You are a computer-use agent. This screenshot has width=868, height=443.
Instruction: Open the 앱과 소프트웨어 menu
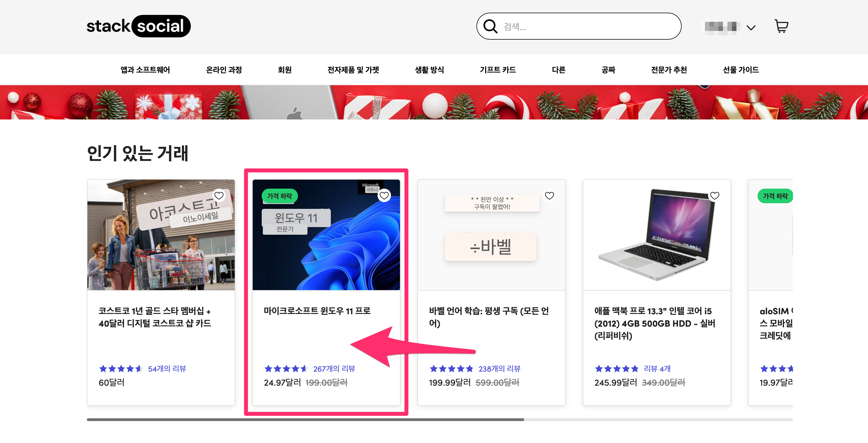point(145,70)
